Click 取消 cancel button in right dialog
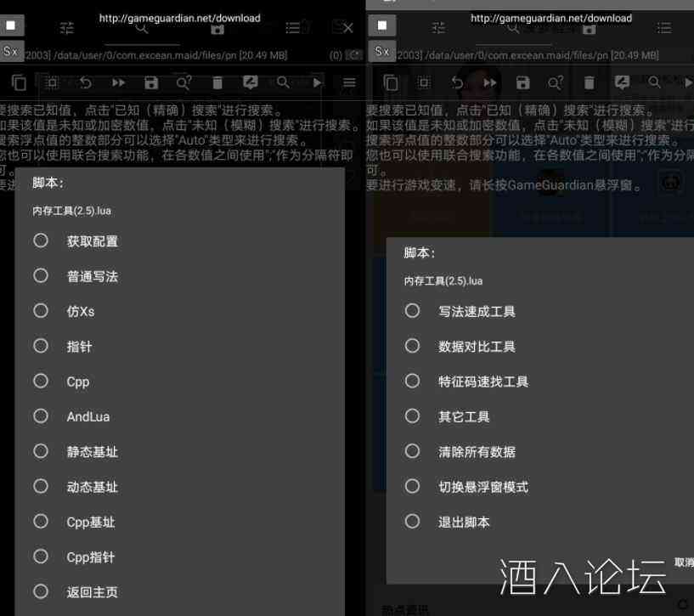 (x=683, y=562)
